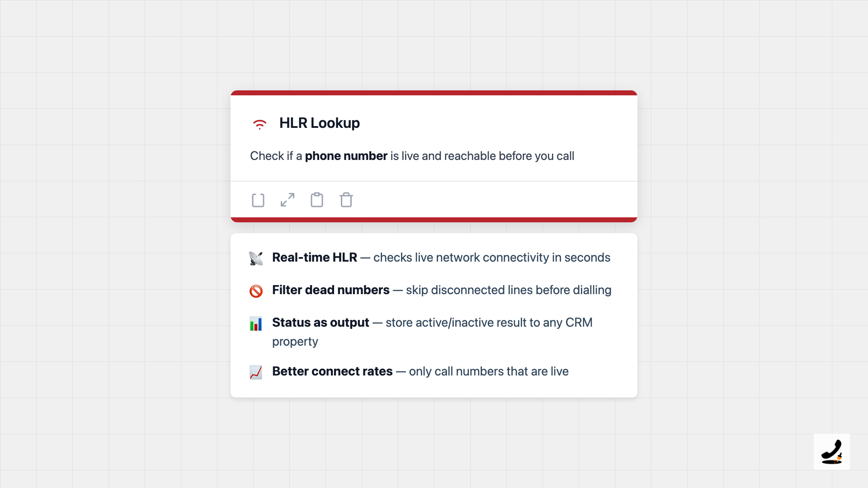Click the bold 'phone number' text

[346, 156]
